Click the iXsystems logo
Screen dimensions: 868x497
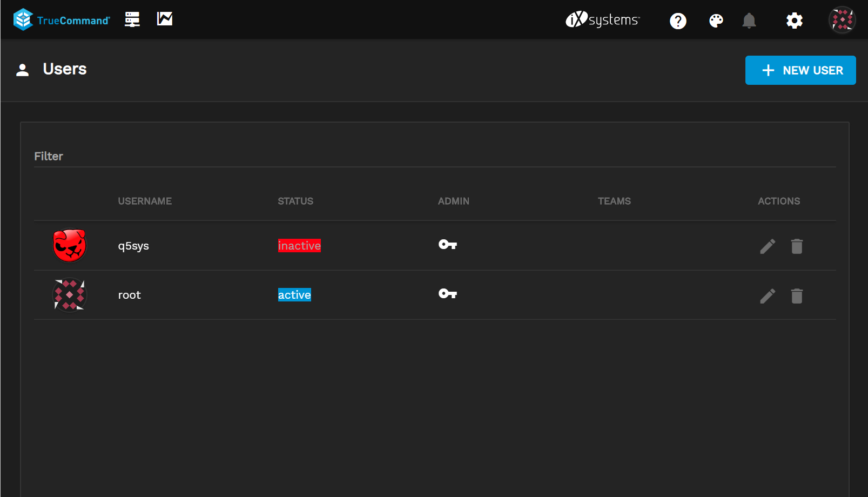(x=603, y=19)
